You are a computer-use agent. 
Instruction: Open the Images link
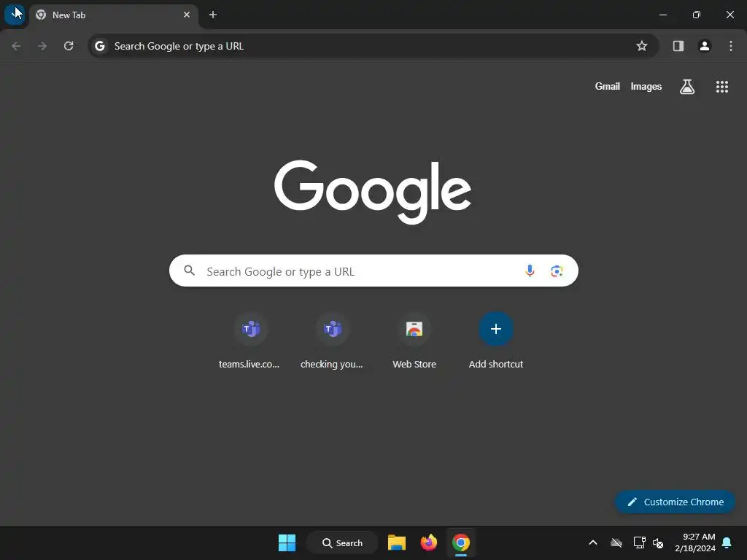coord(646,86)
